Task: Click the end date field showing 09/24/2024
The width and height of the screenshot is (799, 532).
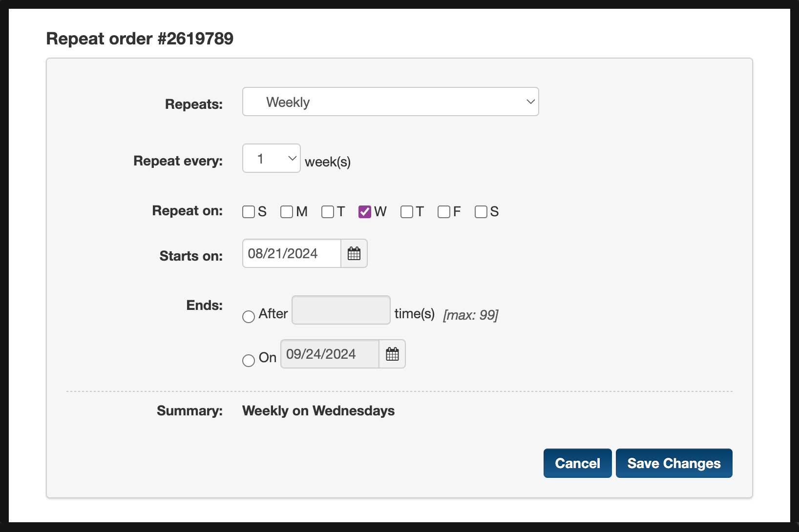Action: [x=329, y=354]
